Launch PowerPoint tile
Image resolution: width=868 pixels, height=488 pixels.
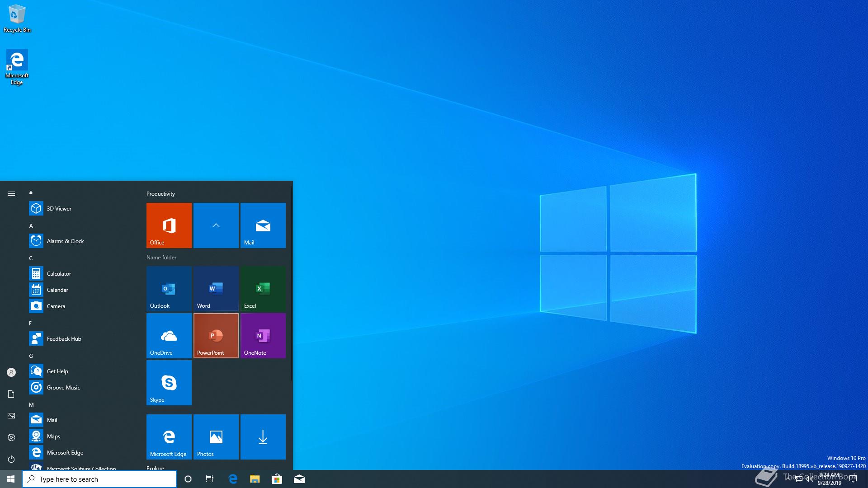216,336
